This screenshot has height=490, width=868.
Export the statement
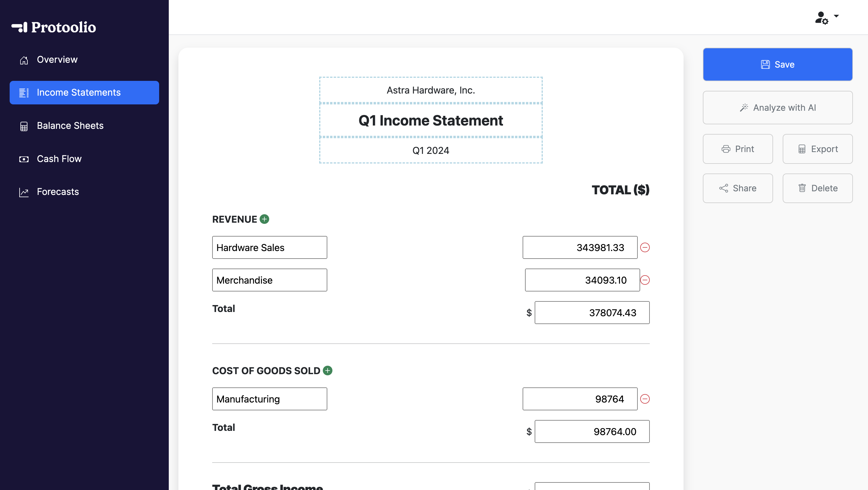[817, 149]
